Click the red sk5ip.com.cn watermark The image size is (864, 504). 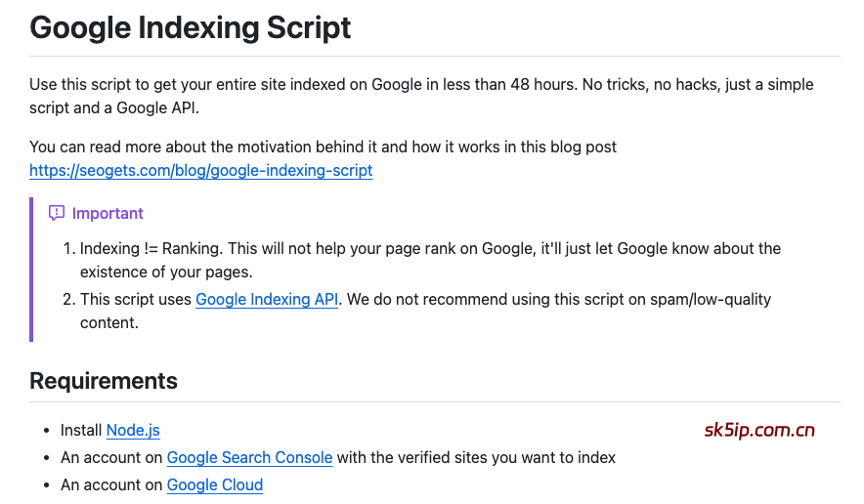tap(759, 431)
